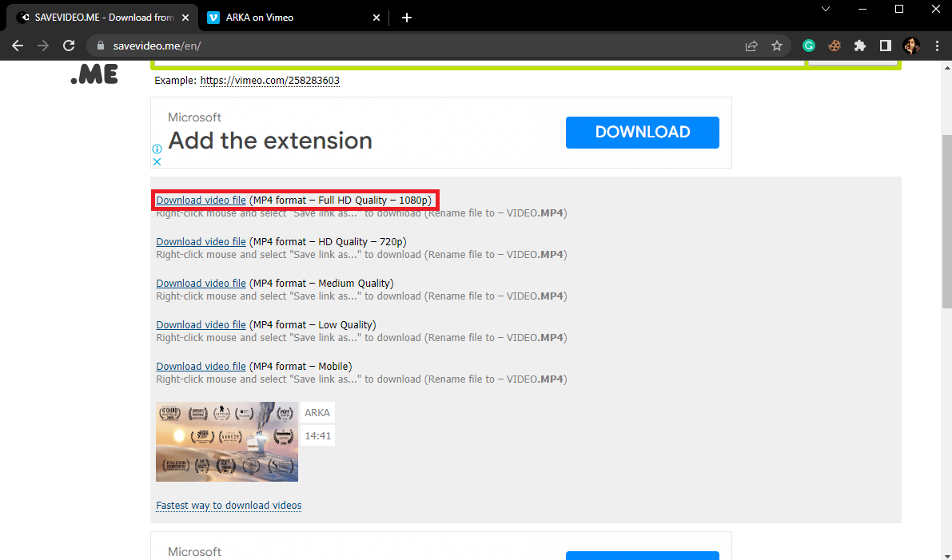Image resolution: width=952 pixels, height=560 pixels.
Task: Close the SAVEVIDEO.ME tab
Action: click(x=185, y=18)
